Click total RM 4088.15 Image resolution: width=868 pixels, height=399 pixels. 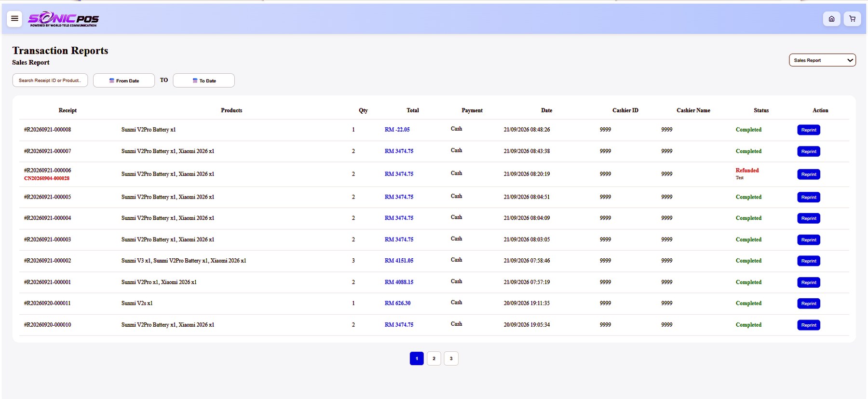click(399, 282)
